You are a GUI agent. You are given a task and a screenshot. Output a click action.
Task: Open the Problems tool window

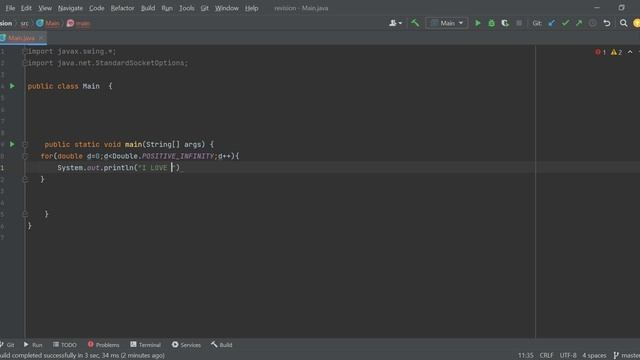pos(103,345)
